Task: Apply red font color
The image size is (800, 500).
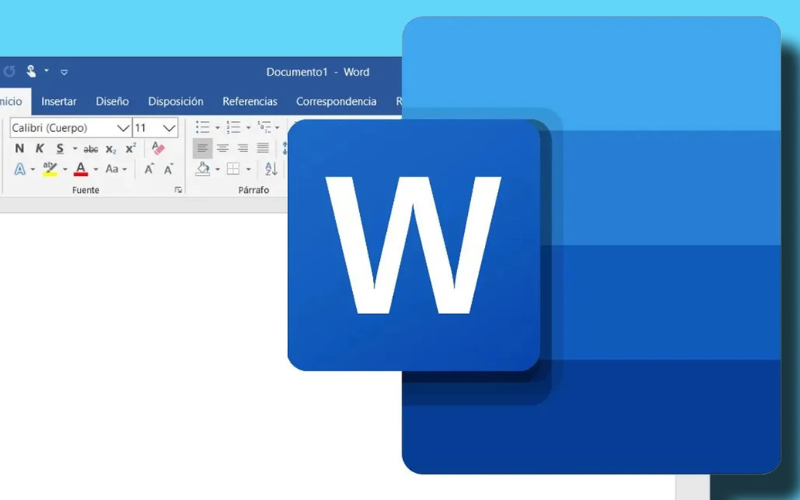Action: click(x=81, y=169)
